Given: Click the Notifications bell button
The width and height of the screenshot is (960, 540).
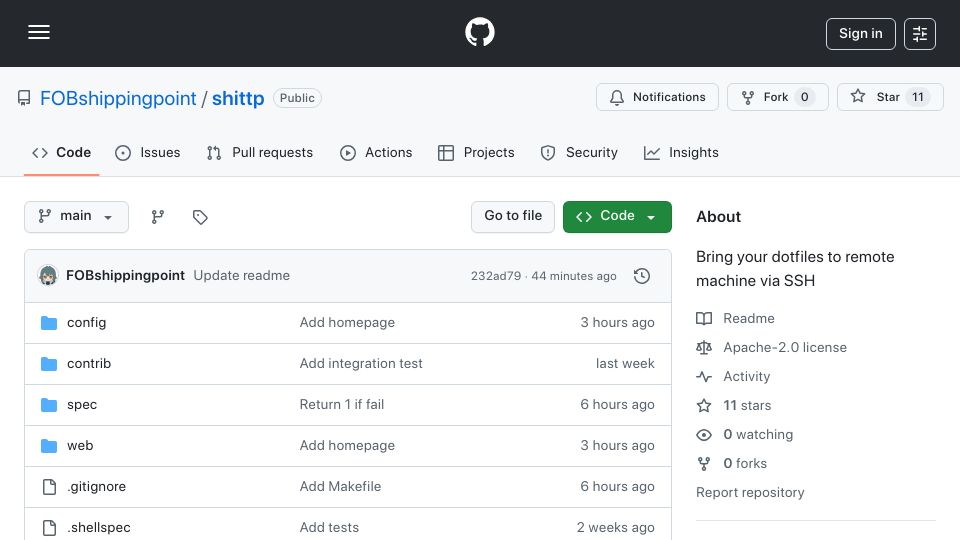Looking at the screenshot, I should coord(657,97).
